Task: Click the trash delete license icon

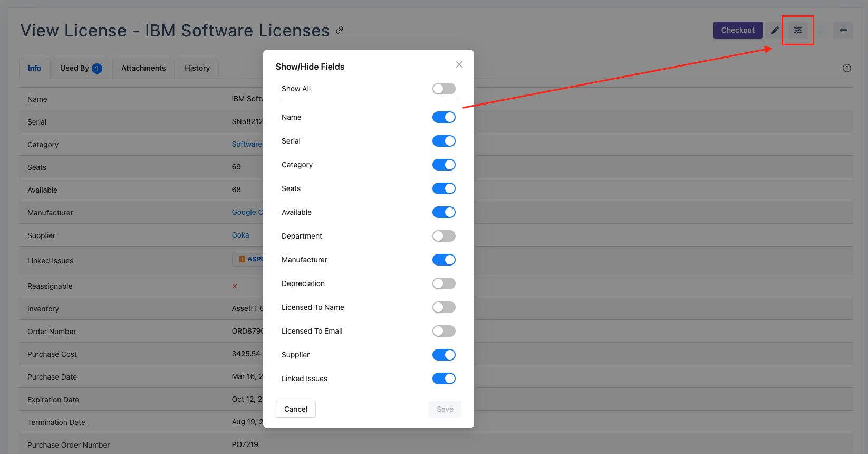Action: [821, 30]
